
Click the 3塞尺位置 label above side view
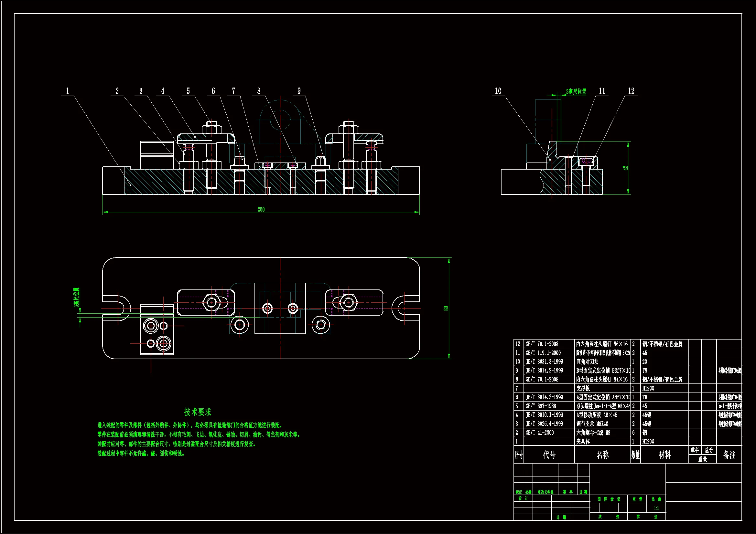576,91
